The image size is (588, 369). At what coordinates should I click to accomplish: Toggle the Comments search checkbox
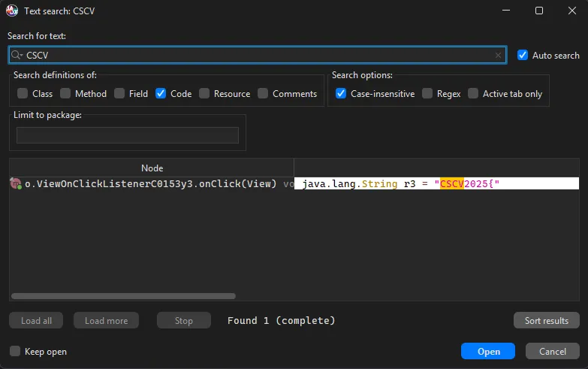[x=263, y=94]
